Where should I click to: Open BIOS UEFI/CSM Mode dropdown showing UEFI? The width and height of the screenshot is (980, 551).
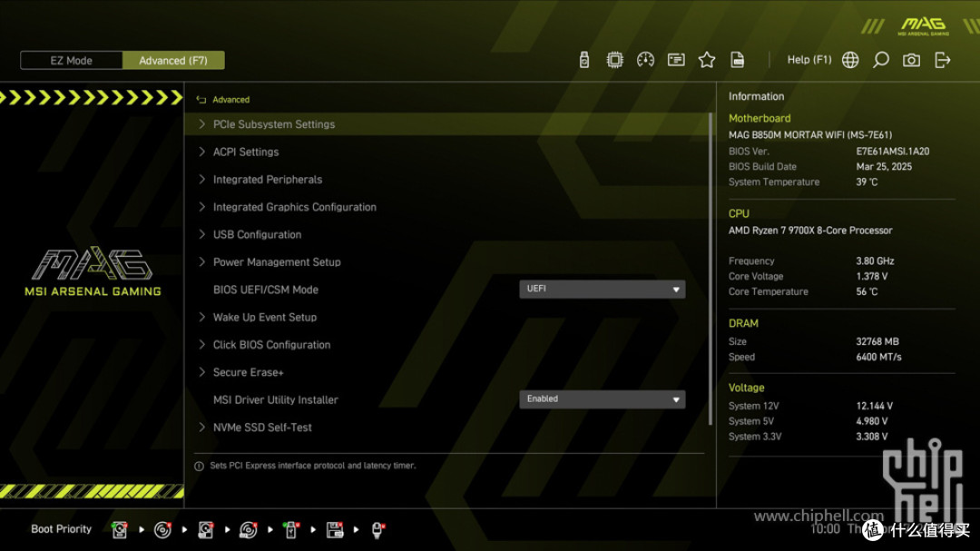coord(602,289)
